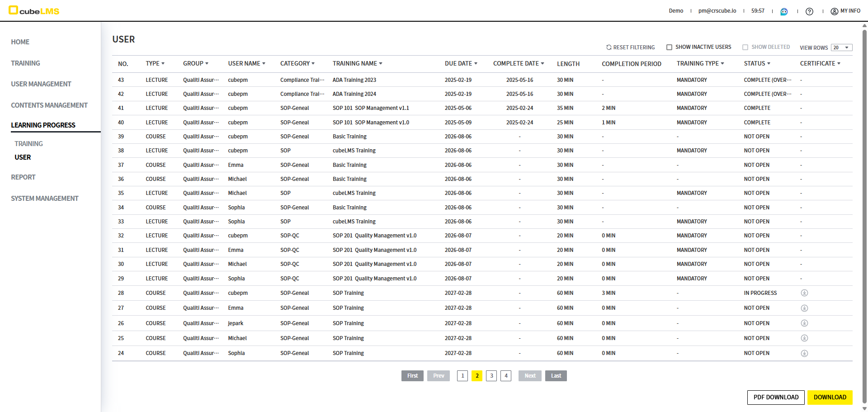Expand the Status column filter
This screenshot has width=868, height=412.
[x=769, y=64]
